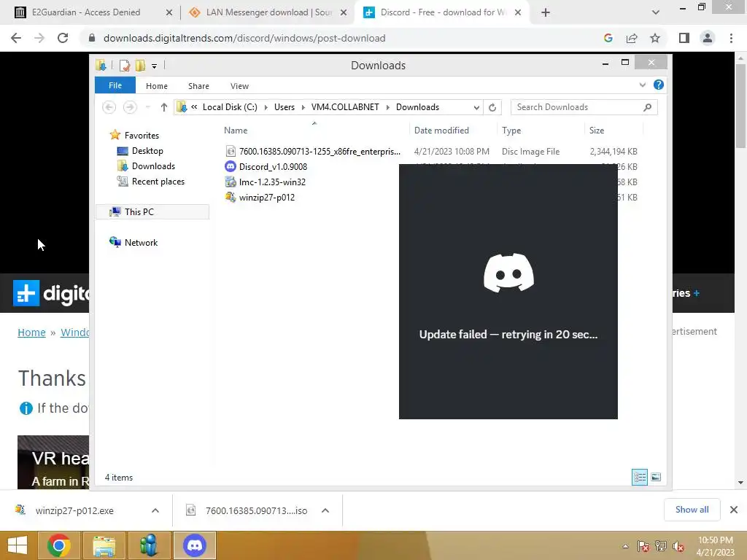Open Windows Start button

pyautogui.click(x=18, y=545)
